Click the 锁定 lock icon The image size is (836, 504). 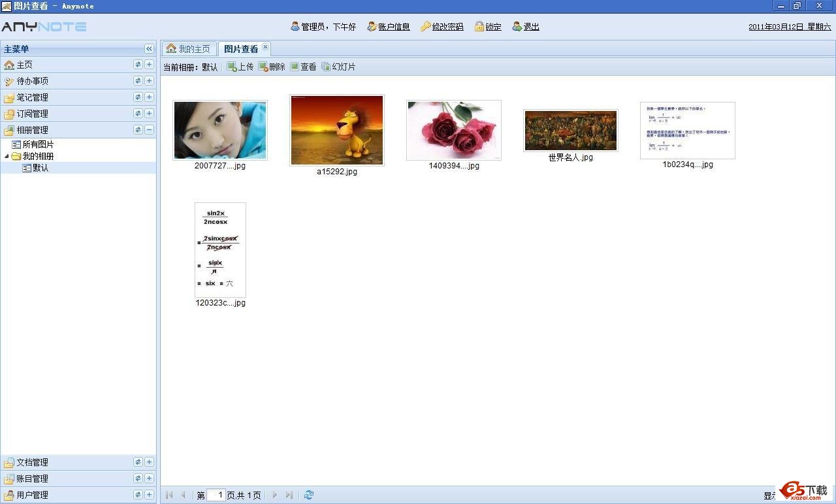click(479, 27)
